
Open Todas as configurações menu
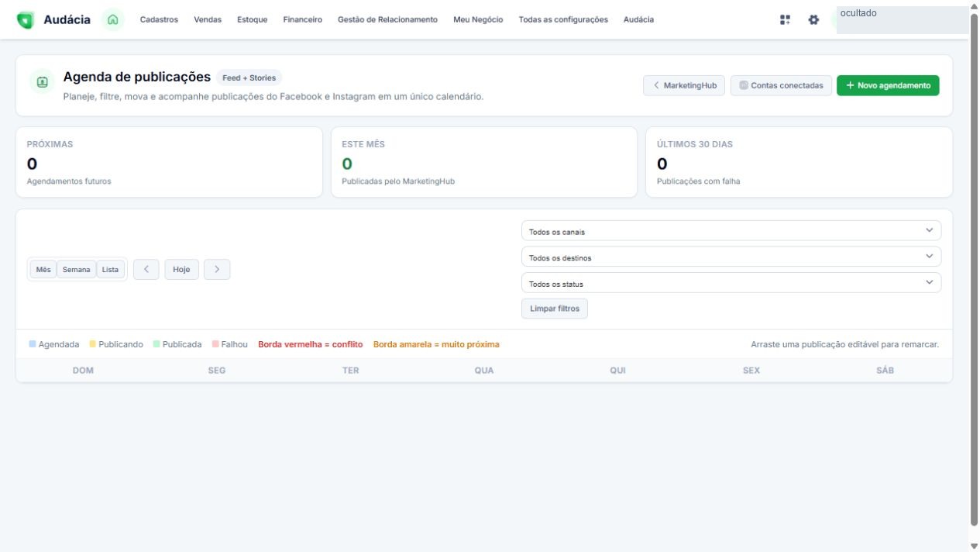pyautogui.click(x=563, y=20)
